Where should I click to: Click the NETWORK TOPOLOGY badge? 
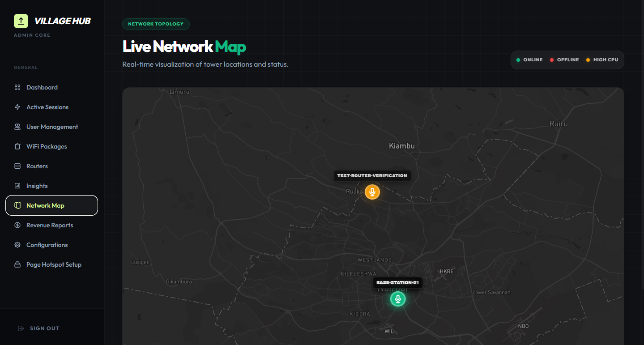point(156,24)
